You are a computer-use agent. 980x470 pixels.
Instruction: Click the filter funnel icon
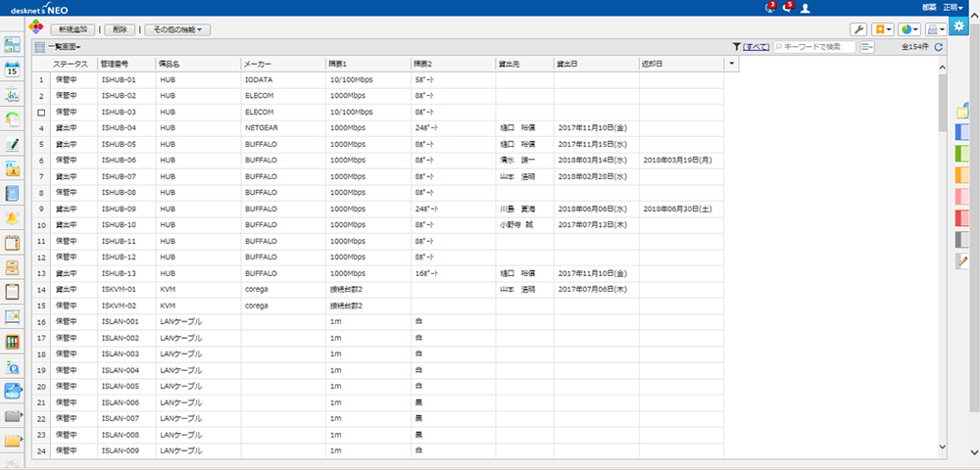[736, 47]
